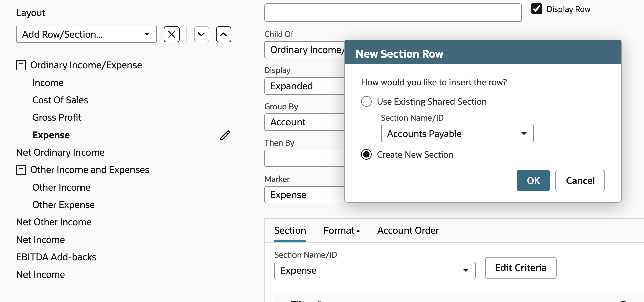Click the Edit Criteria button
644x302 pixels.
coord(521,268)
